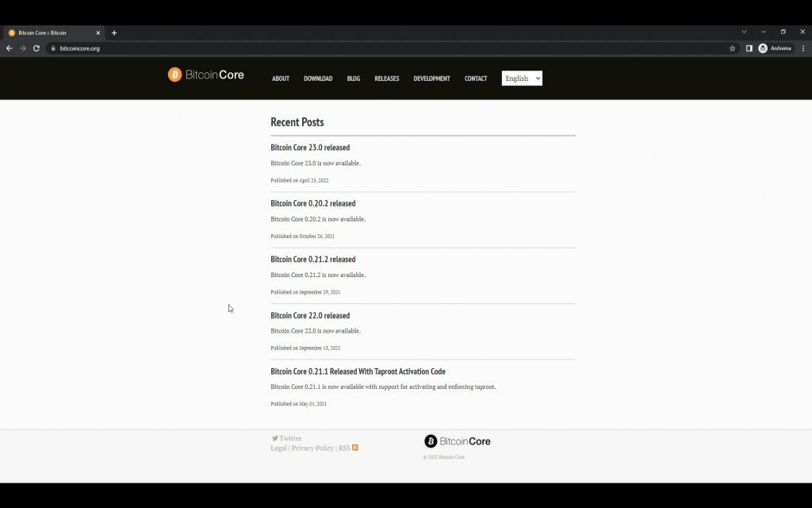Click the padlock site info icon
The height and width of the screenshot is (508, 812).
click(x=53, y=48)
